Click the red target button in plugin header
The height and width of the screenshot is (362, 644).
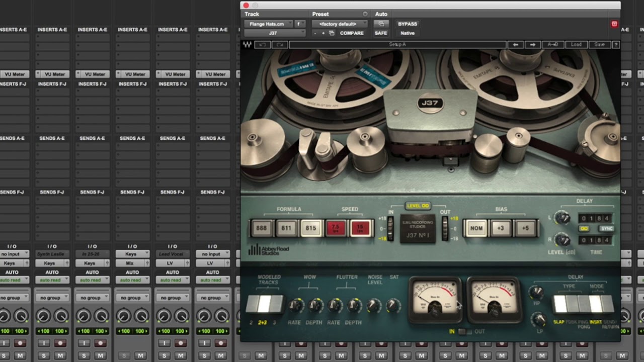pos(614,24)
